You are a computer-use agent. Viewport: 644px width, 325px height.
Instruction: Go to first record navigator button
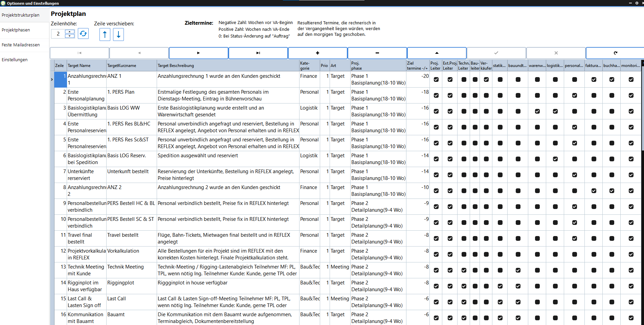tap(80, 53)
